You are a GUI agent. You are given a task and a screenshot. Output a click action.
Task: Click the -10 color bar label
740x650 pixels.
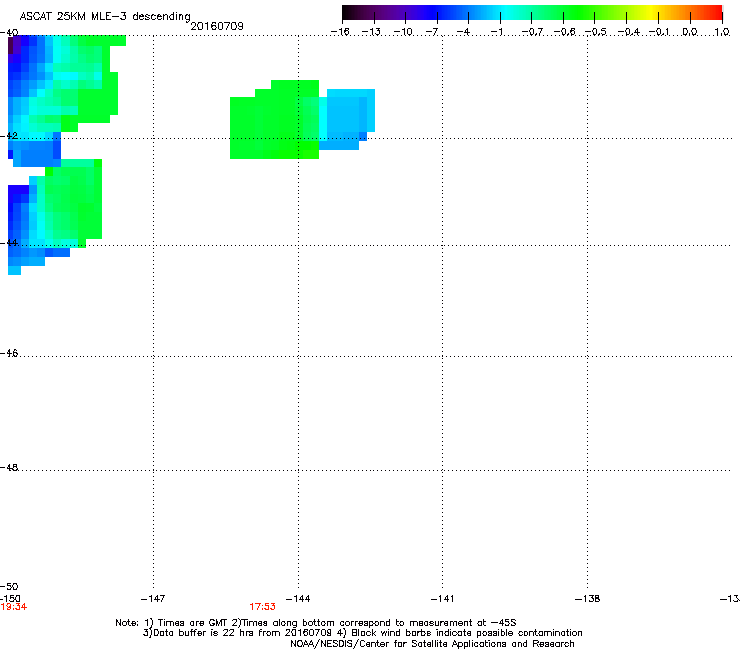click(403, 32)
